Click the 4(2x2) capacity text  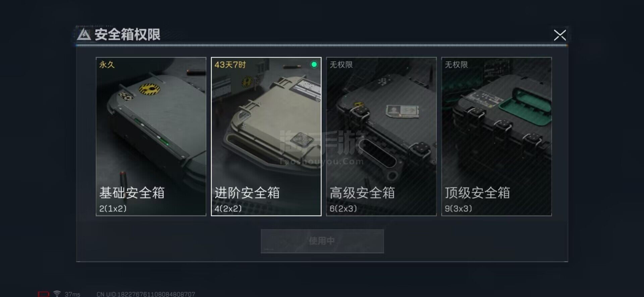tap(228, 209)
